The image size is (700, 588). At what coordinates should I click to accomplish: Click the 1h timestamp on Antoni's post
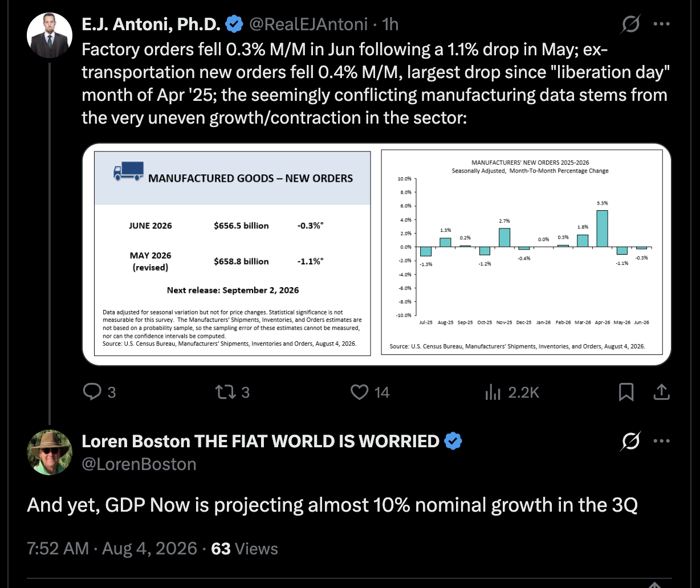pyautogui.click(x=390, y=24)
